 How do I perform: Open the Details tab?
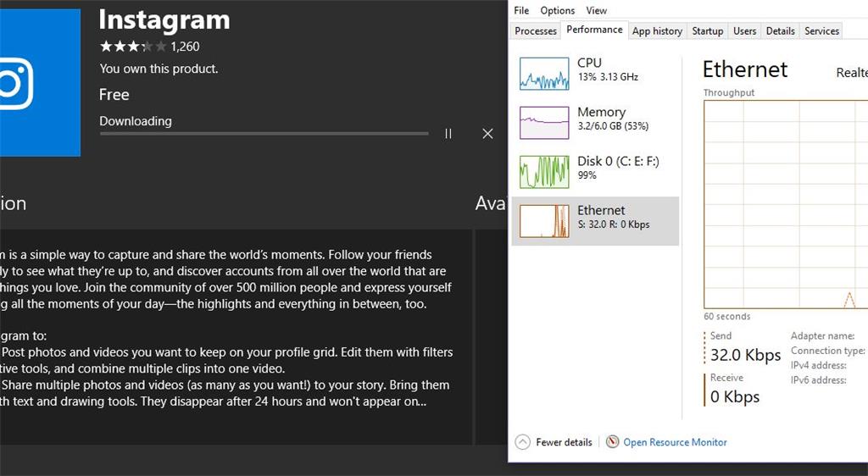pos(781,31)
